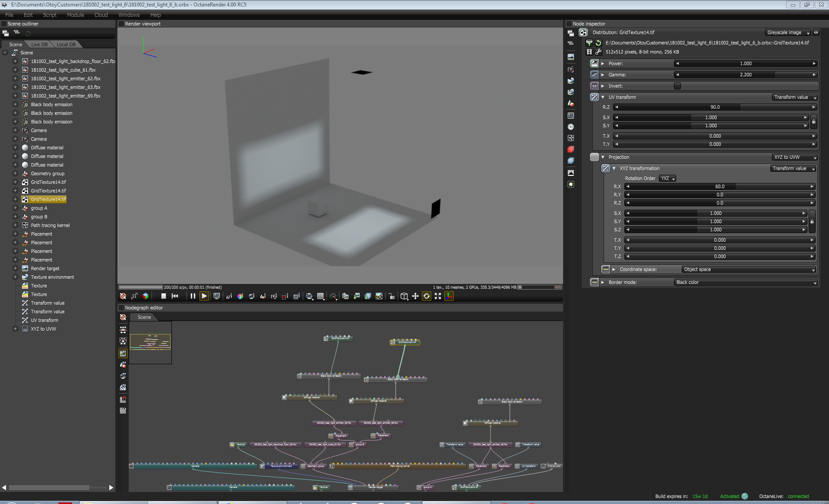Toggle the world axis gizmo icon
This screenshot has height=504, width=829.
tap(449, 296)
